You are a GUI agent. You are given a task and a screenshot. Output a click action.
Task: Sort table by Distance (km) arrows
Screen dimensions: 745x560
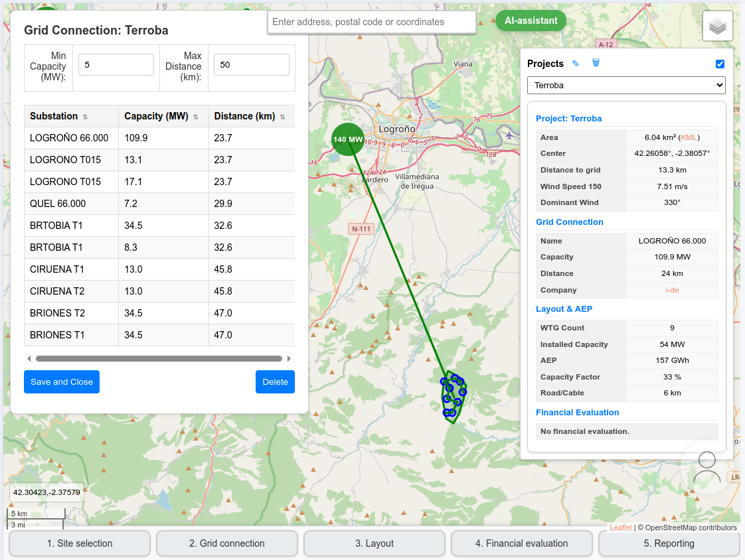pyautogui.click(x=282, y=117)
